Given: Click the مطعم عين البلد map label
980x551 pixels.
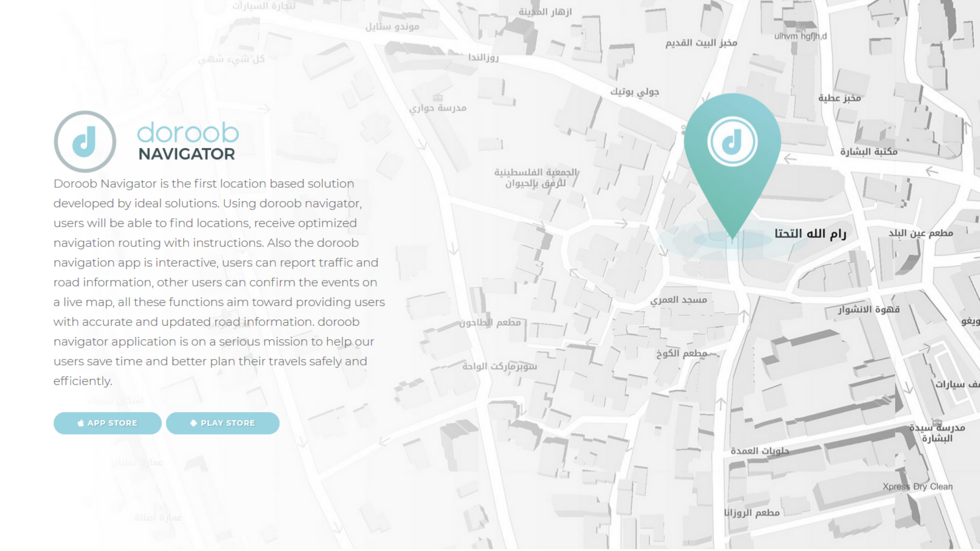Looking at the screenshot, I should [x=921, y=233].
